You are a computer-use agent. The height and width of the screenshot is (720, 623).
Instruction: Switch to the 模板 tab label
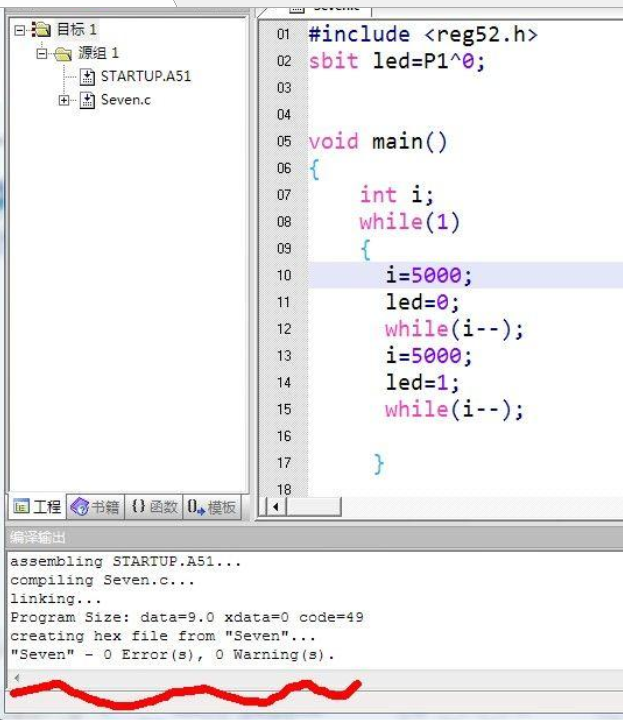(x=223, y=507)
